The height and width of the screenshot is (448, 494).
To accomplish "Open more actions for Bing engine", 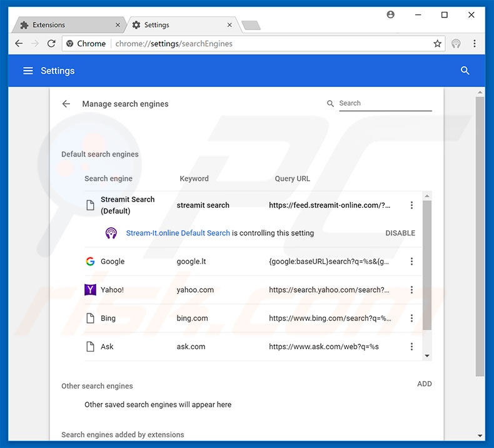I will (411, 318).
